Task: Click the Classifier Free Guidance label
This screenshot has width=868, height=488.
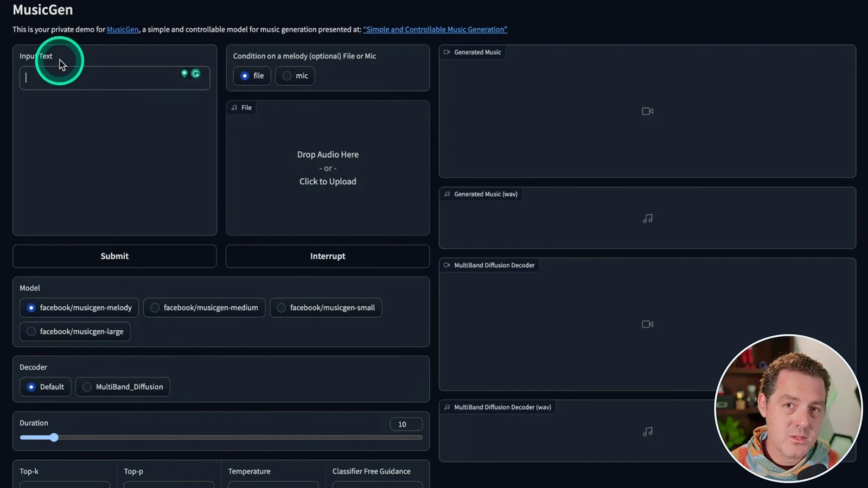Action: pos(371,471)
